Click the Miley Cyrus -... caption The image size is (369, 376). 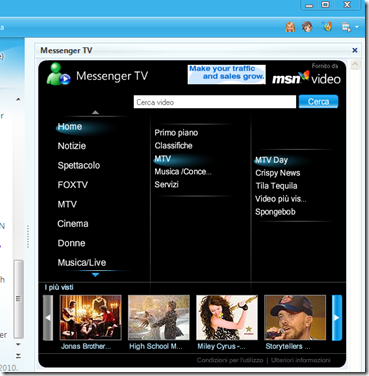pos(221,346)
